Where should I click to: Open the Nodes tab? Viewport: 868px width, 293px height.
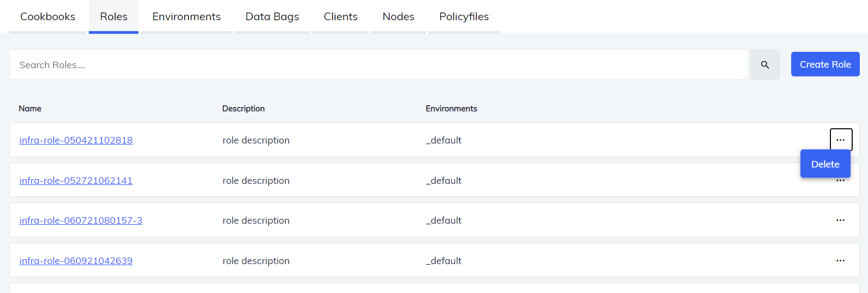pyautogui.click(x=398, y=17)
